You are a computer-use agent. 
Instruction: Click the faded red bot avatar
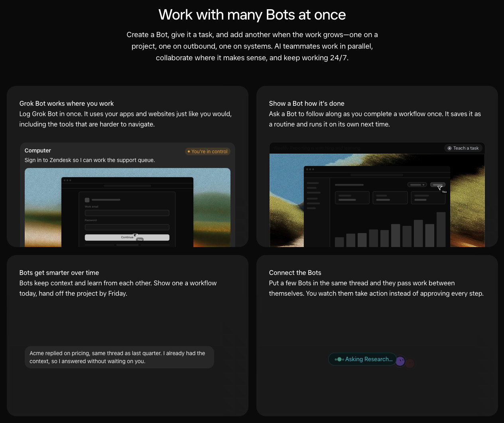[410, 363]
